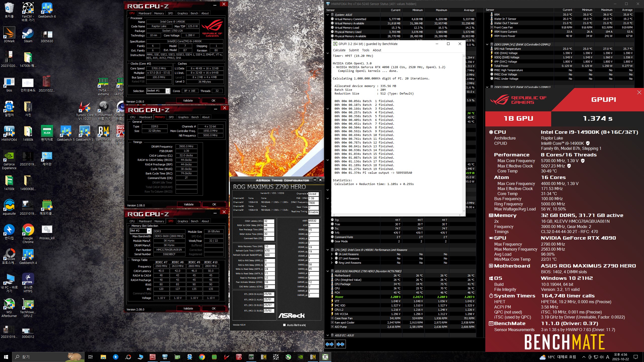This screenshot has height=362, width=644.
Task: Open the aquasuite desktop icon
Action: coord(9,207)
